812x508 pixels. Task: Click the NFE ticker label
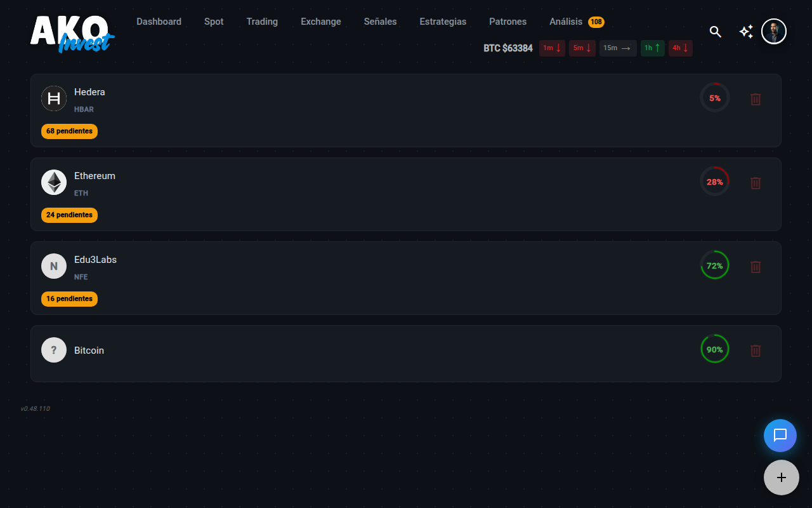pyautogui.click(x=81, y=277)
